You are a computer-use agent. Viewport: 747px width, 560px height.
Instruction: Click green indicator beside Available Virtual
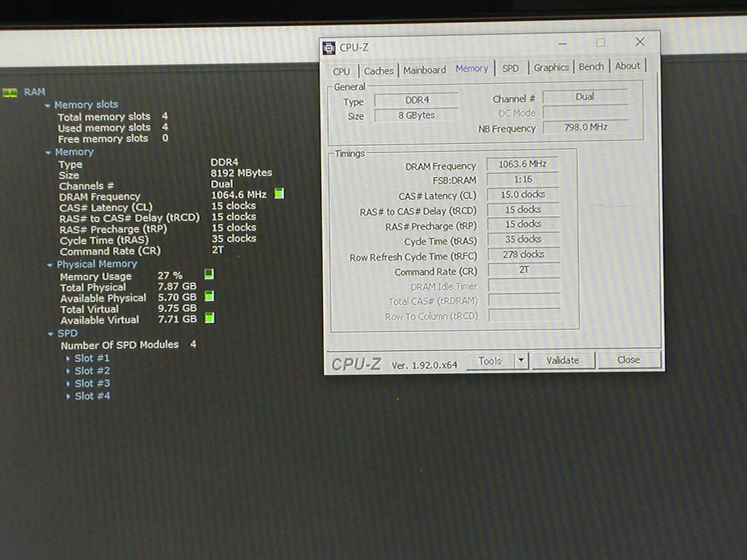[209, 319]
